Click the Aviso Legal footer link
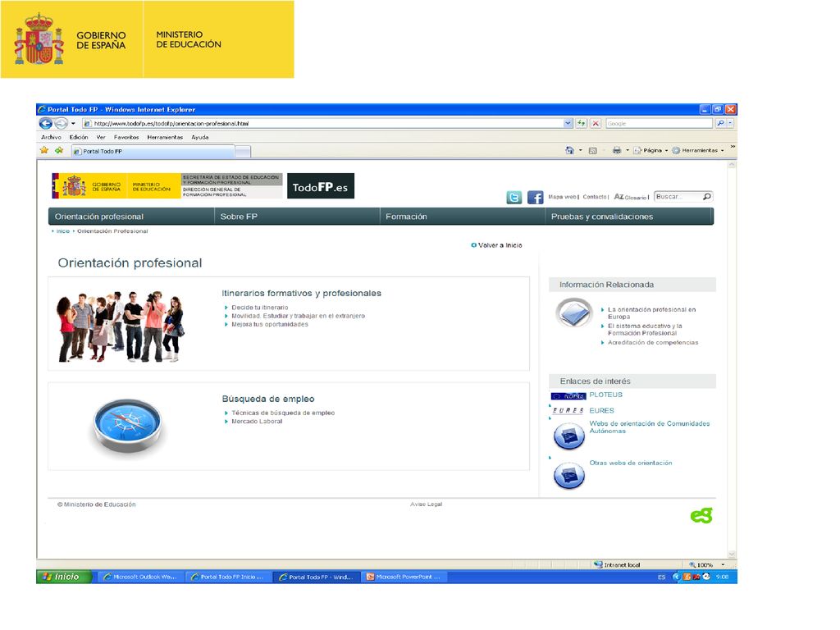The height and width of the screenshot is (630, 840). tap(426, 504)
